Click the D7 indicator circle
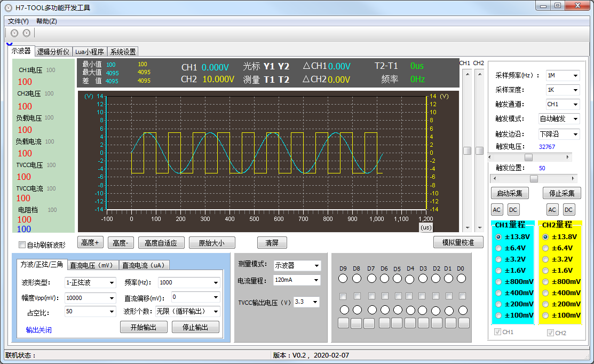The height and width of the screenshot is (364, 594). coord(371,279)
